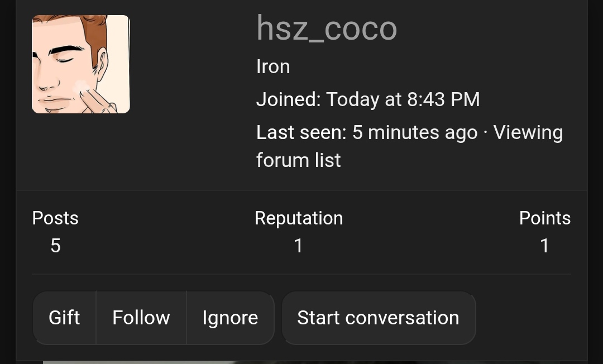Click the Posts label
Screen dimensions: 603x364
[55, 218]
